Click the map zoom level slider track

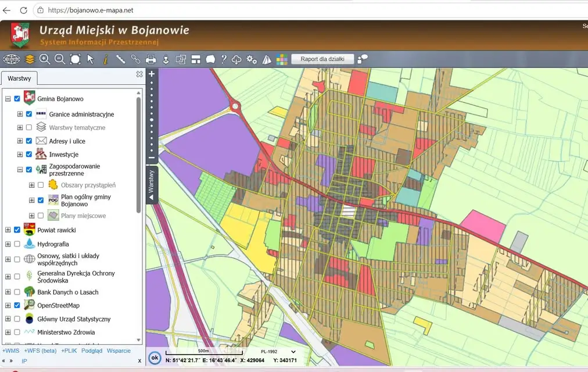[152, 118]
